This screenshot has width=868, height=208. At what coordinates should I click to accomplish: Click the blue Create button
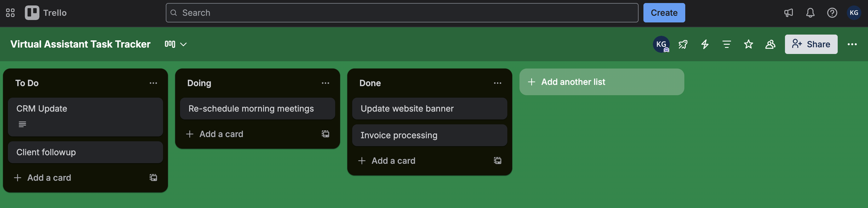[x=664, y=13]
